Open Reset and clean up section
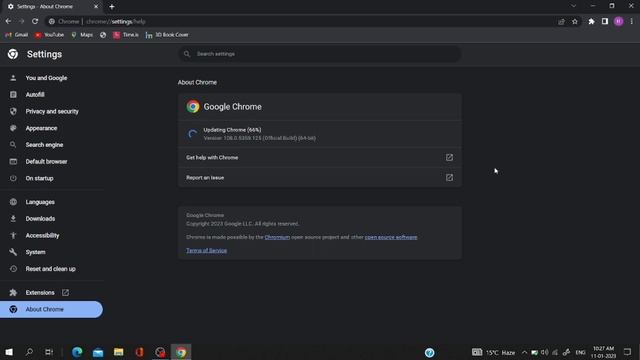Image resolution: width=640 pixels, height=360 pixels. point(51,269)
